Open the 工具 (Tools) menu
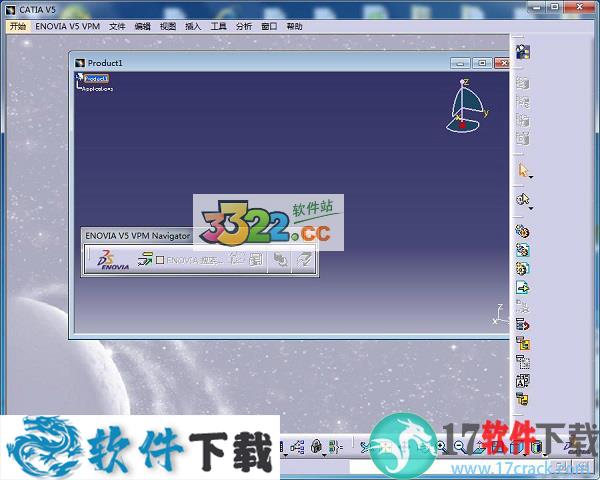 (218, 26)
